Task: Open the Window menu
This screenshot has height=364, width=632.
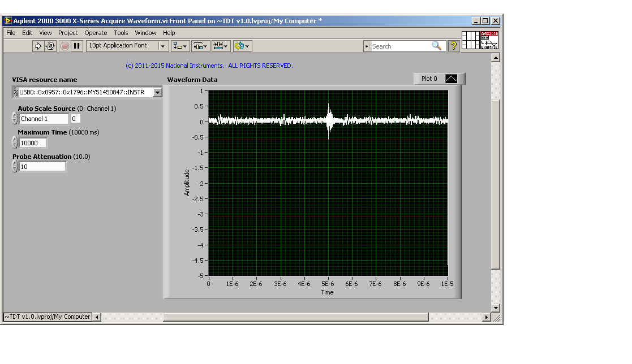Action: click(x=145, y=33)
